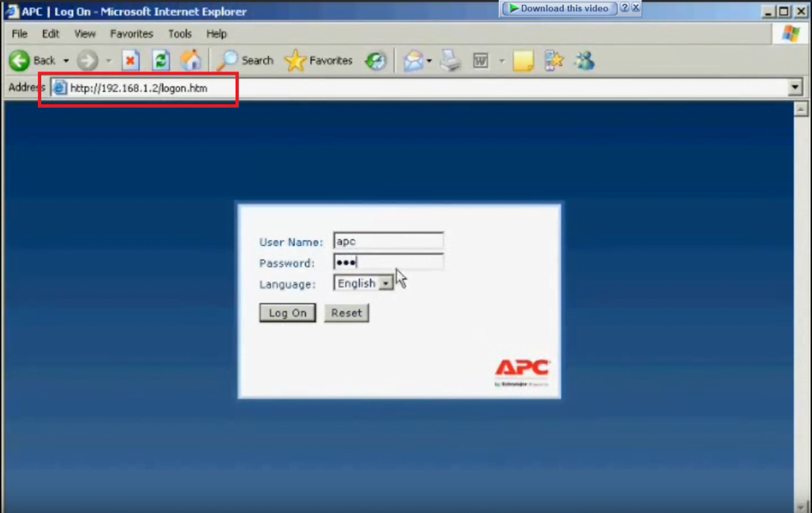The image size is (812, 513).
Task: Minimize the Internet Explorer window
Action: [x=768, y=11]
